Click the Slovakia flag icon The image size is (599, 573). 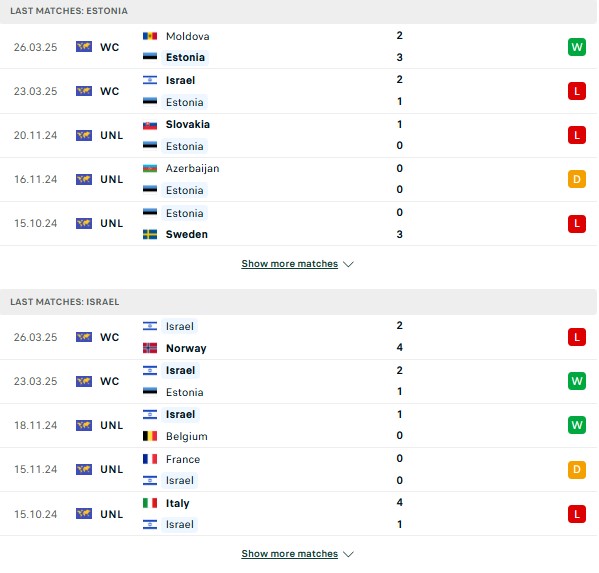150,125
